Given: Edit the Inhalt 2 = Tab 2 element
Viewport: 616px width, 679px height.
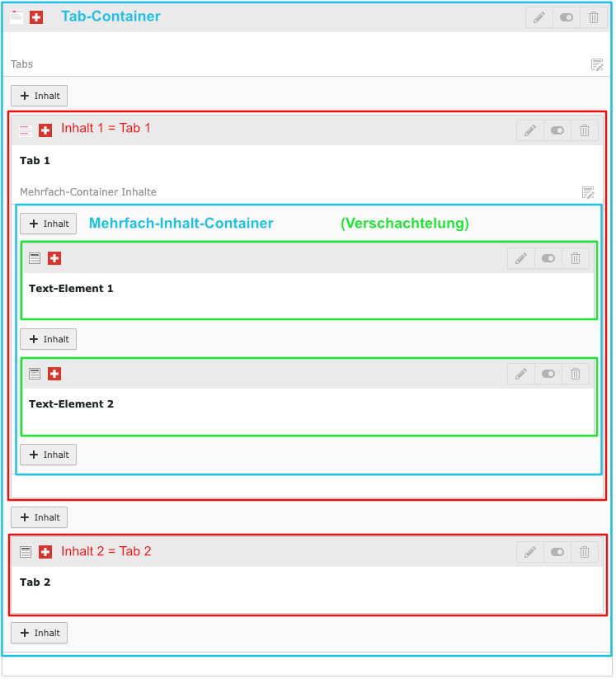Looking at the screenshot, I should pyautogui.click(x=530, y=552).
